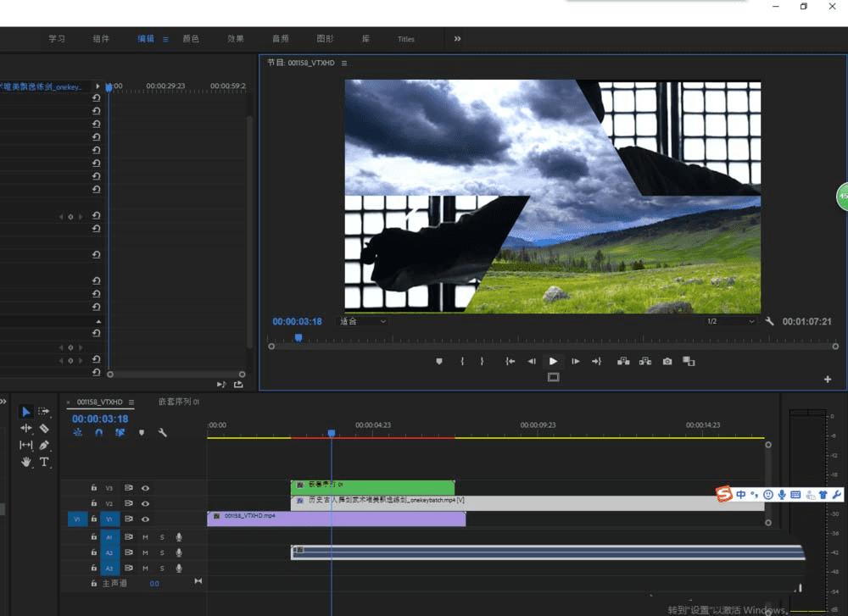Expand the workspace overflow chevron menu
The width and height of the screenshot is (848, 616).
457,39
